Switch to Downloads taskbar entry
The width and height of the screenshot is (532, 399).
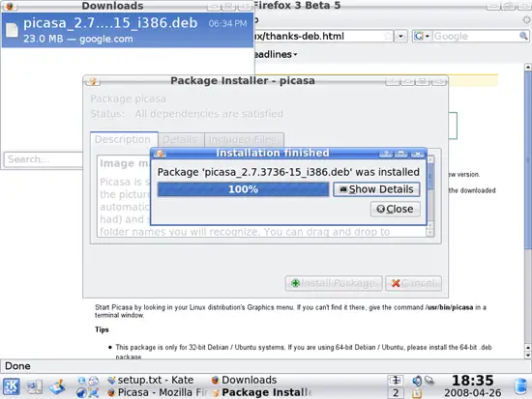pyautogui.click(x=244, y=380)
